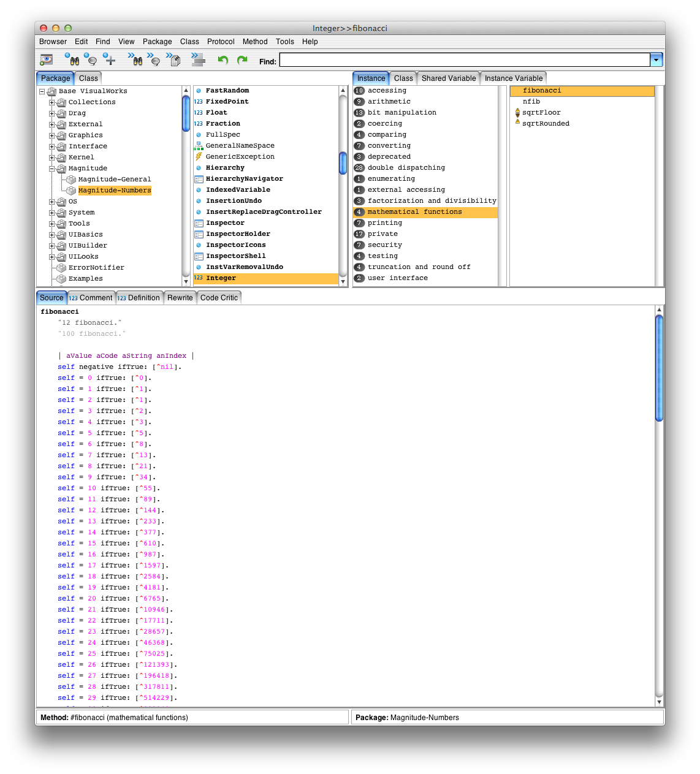Image resolution: width=700 pixels, height=774 pixels.
Task: Click the source code pane scrollbar
Action: tap(660, 506)
